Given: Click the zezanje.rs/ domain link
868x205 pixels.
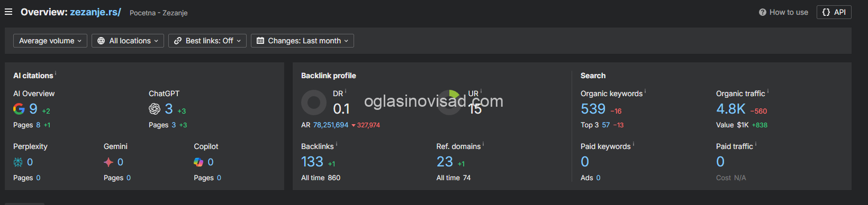Looking at the screenshot, I should coord(95,12).
